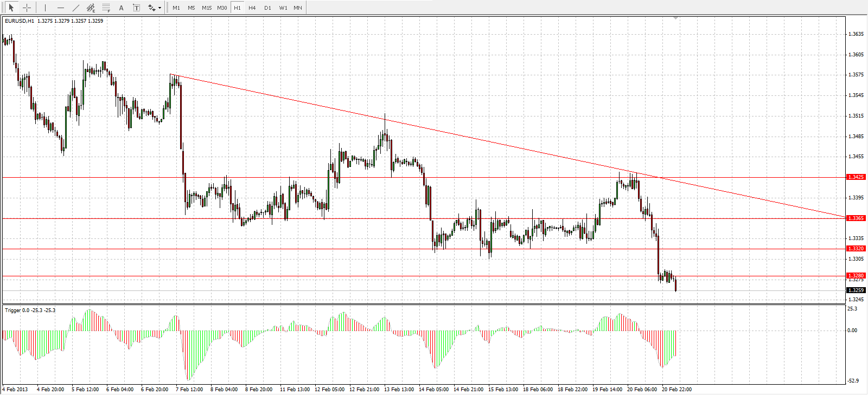Click the 13 Feb 13:00 time label
This screenshot has width=868, height=395.
[399, 390]
